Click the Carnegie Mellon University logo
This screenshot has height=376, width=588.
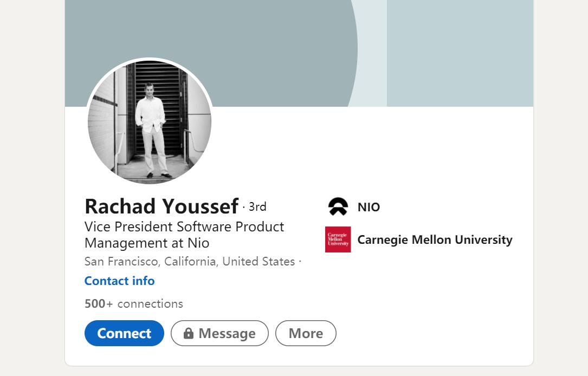click(x=338, y=239)
